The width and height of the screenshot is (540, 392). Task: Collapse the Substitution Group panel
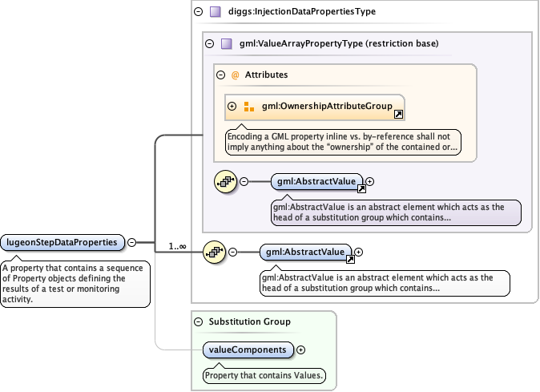coord(199,321)
